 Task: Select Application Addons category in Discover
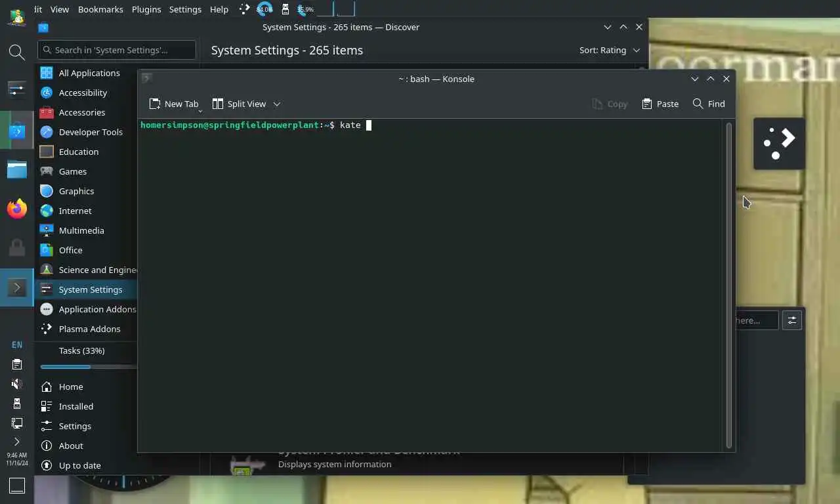pyautogui.click(x=86, y=309)
